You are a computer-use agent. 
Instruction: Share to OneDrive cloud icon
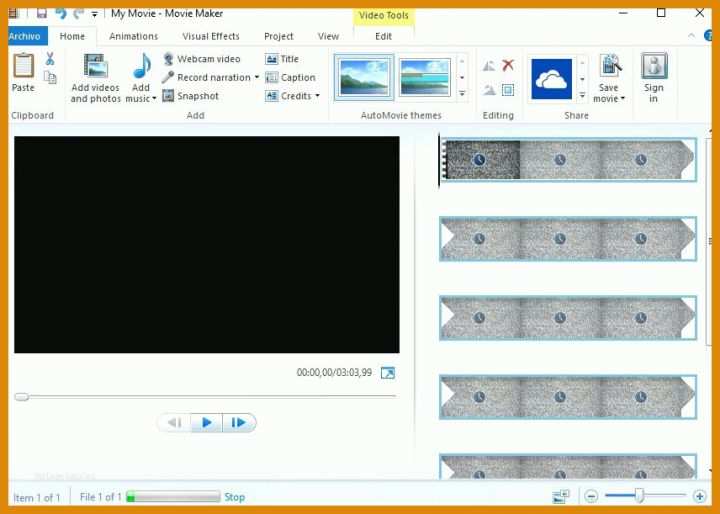[x=551, y=79]
